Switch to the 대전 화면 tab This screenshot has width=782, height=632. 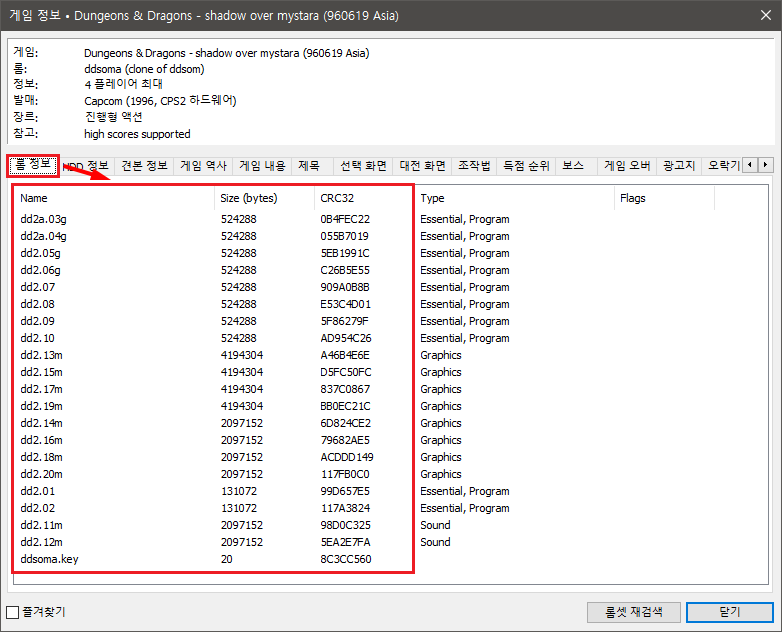422,166
